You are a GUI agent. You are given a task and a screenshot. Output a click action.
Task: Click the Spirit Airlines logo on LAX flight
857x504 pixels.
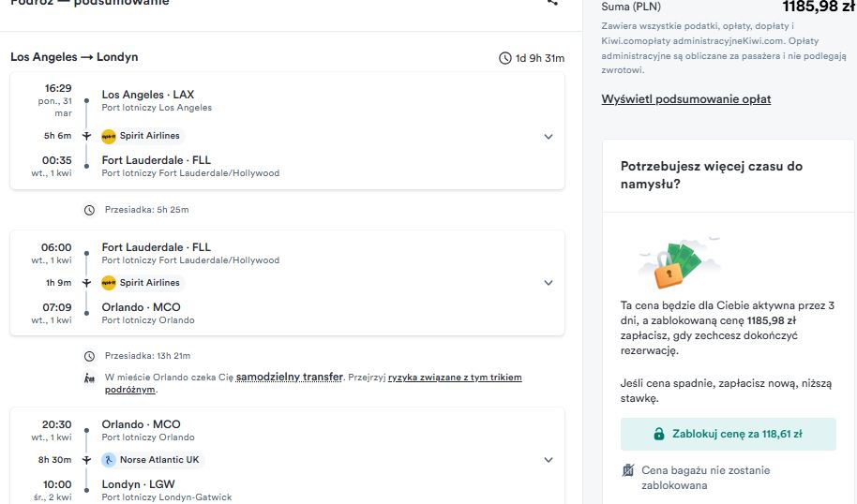pos(109,136)
